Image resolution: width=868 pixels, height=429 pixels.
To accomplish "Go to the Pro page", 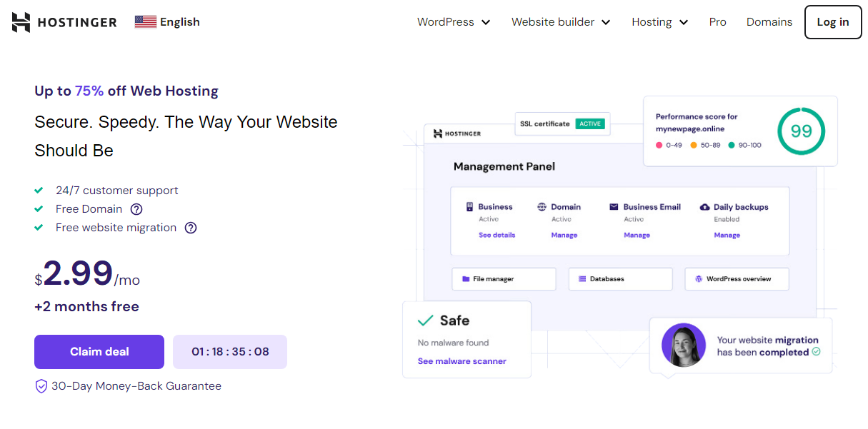I will 718,22.
